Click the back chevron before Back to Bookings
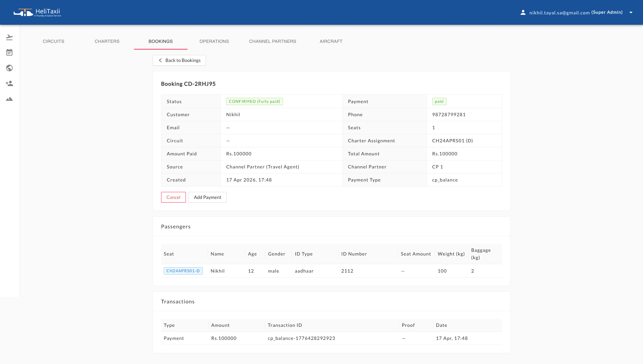The height and width of the screenshot is (364, 643). 160,60
